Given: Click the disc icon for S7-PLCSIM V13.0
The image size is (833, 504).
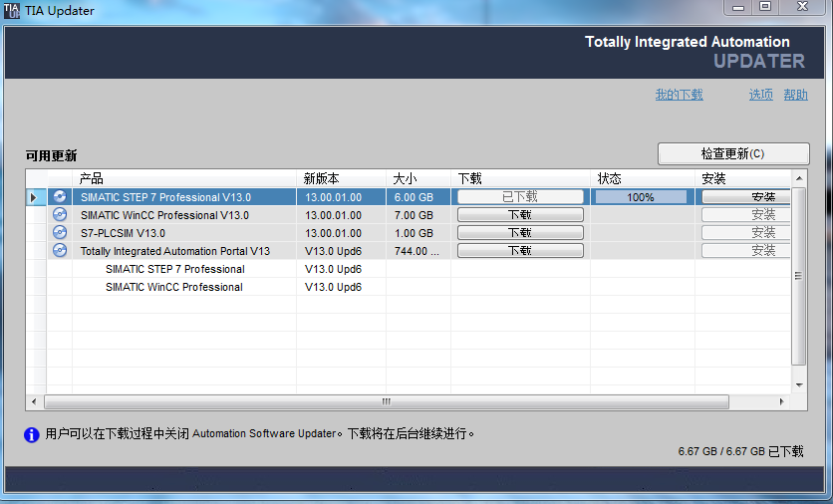Looking at the screenshot, I should click(60, 233).
